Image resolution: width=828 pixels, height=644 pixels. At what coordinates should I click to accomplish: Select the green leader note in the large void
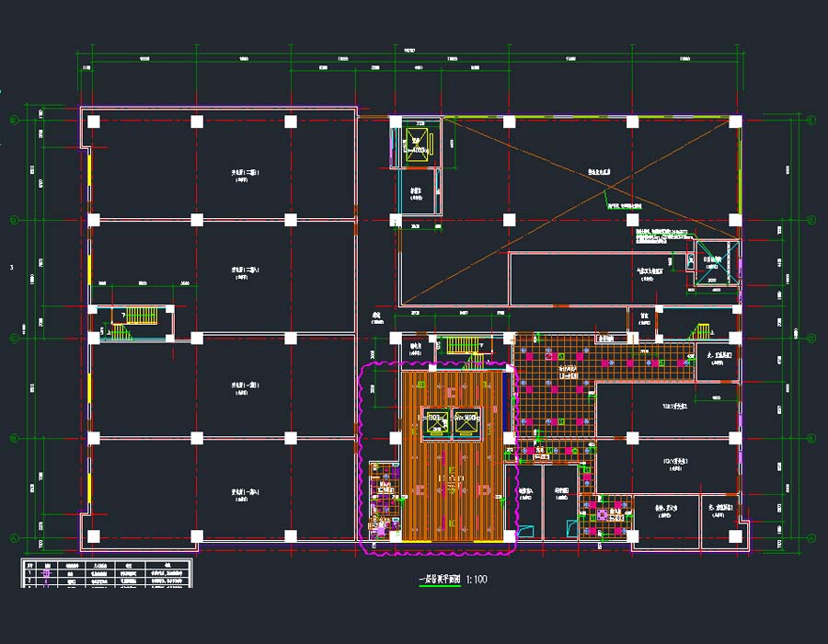click(635, 206)
